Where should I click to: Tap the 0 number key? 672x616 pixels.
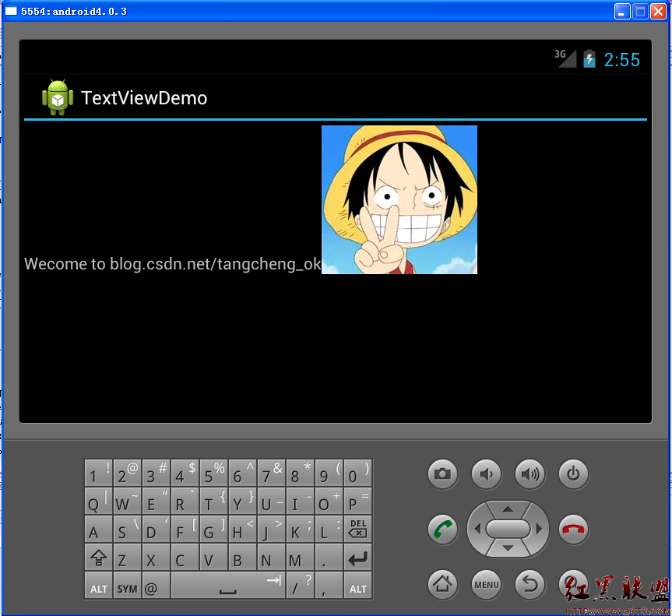pyautogui.click(x=358, y=473)
